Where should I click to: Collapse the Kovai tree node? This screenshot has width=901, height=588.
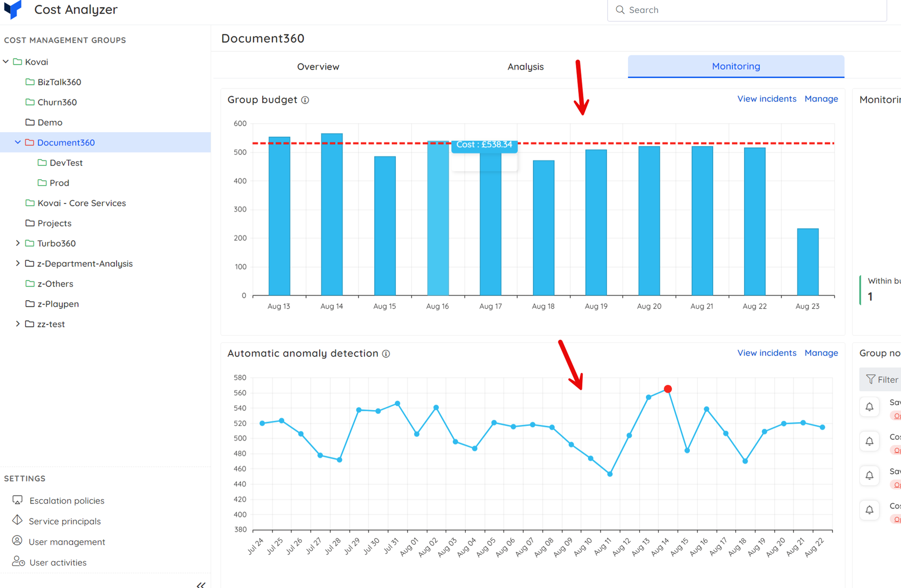[6, 62]
